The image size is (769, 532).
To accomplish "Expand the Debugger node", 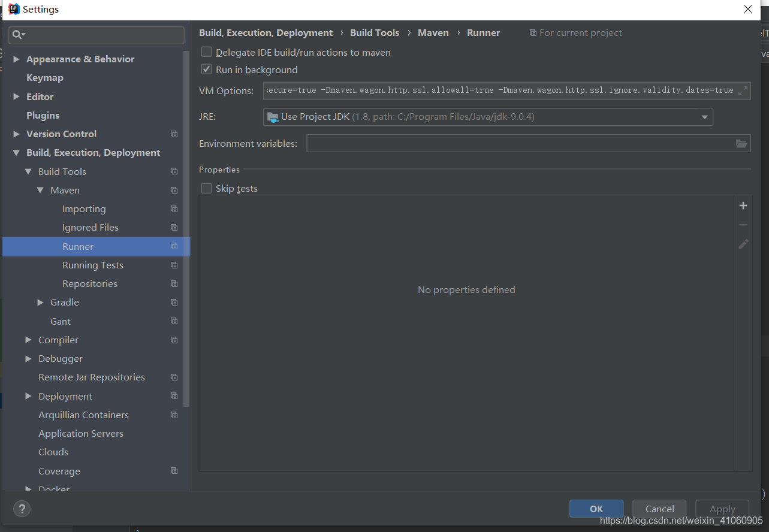I will click(x=28, y=359).
